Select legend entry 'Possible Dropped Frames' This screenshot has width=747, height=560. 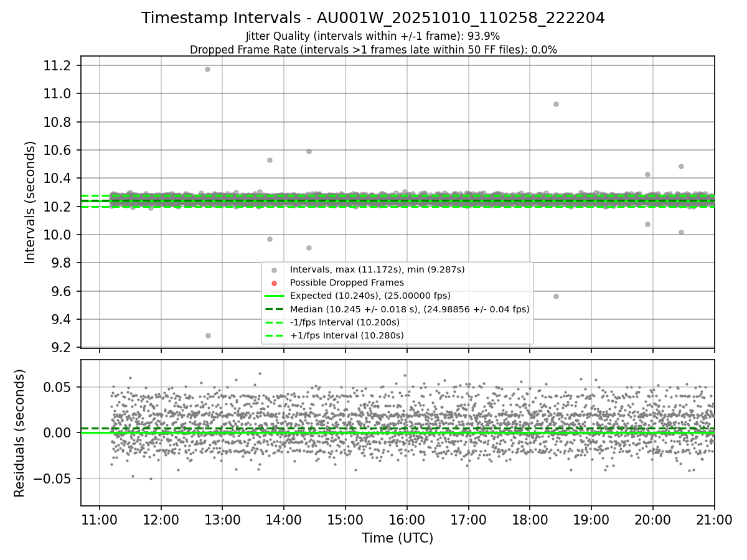point(347,282)
